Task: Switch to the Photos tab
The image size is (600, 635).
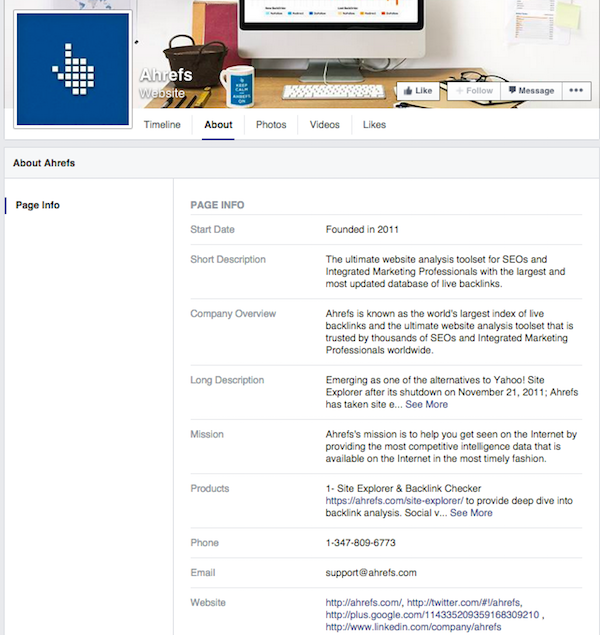Action: [x=271, y=125]
